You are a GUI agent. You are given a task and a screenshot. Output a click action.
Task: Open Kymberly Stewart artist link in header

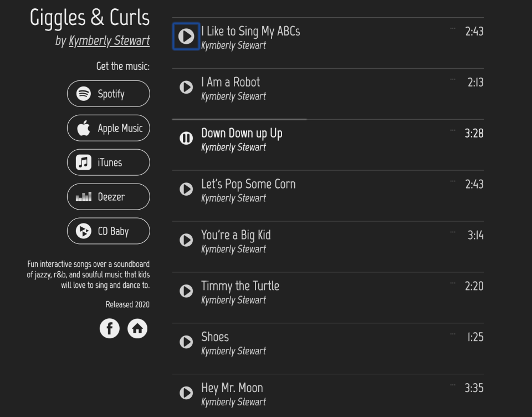coord(109,41)
